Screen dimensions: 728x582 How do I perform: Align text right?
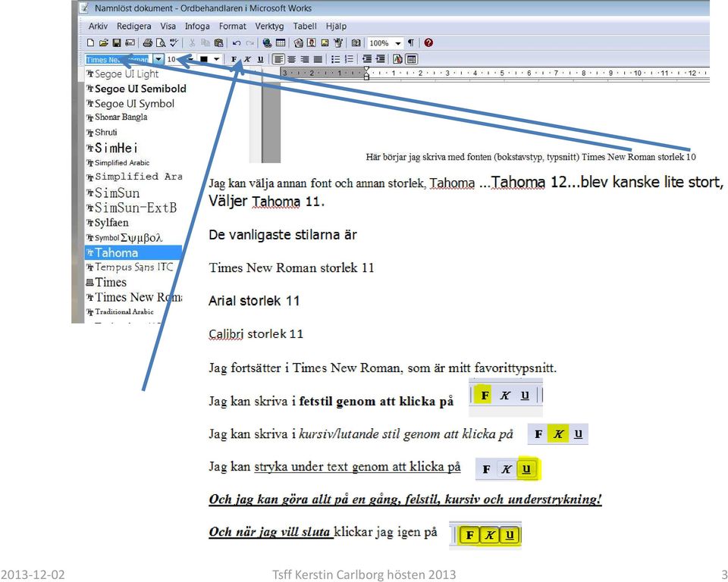305,59
